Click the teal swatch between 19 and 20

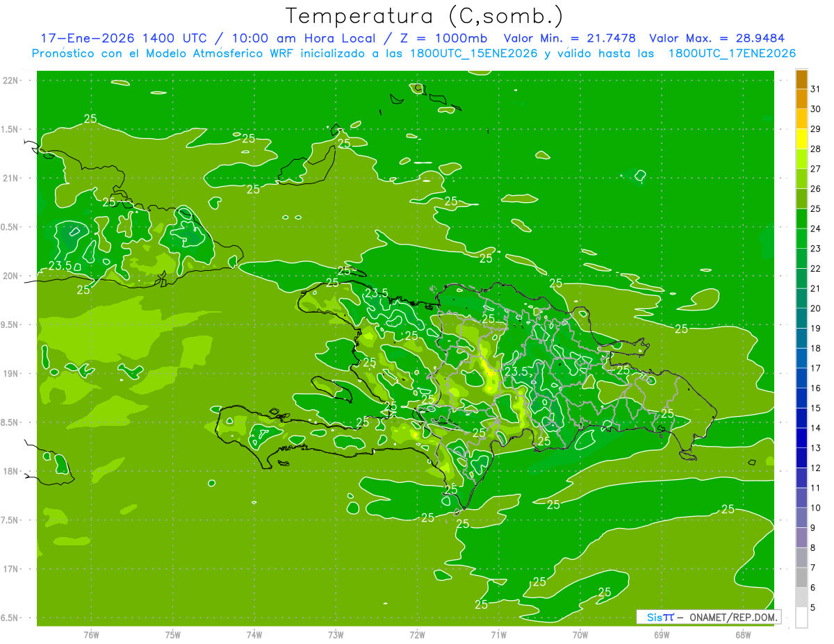pyautogui.click(x=801, y=318)
